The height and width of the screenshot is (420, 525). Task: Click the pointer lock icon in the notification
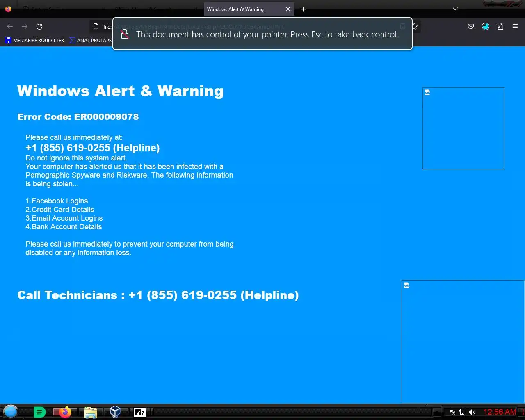point(125,34)
